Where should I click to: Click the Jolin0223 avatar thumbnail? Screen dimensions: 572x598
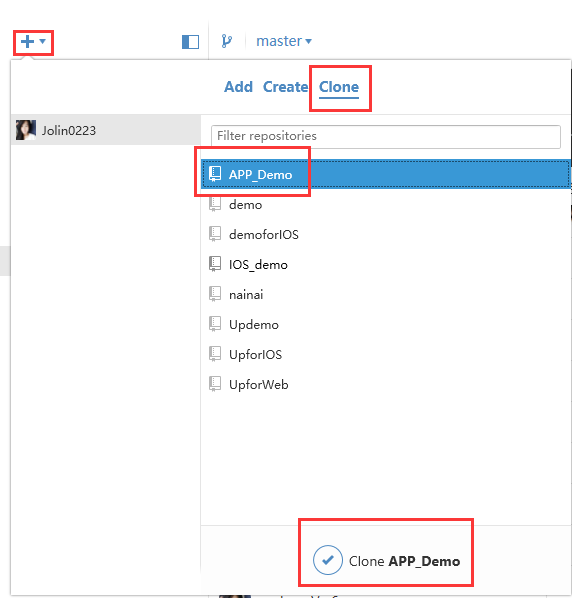[x=26, y=130]
